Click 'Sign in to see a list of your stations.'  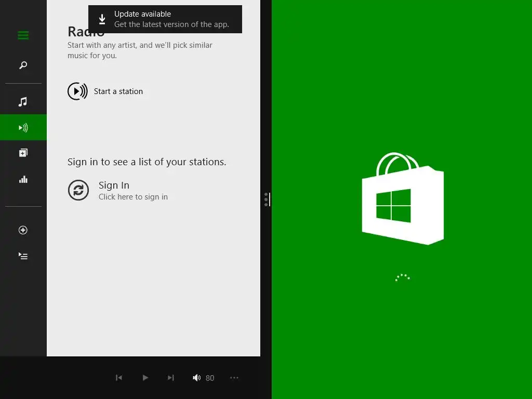147,162
